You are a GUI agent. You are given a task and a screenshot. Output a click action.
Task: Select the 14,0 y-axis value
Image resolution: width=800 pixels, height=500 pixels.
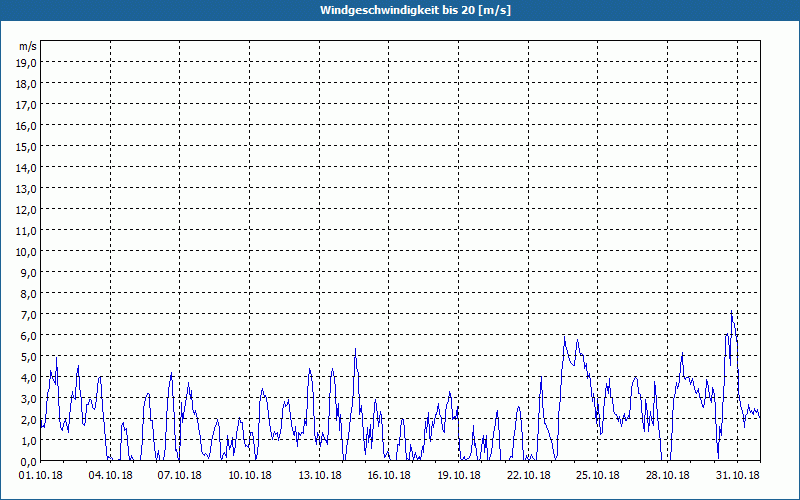click(27, 168)
